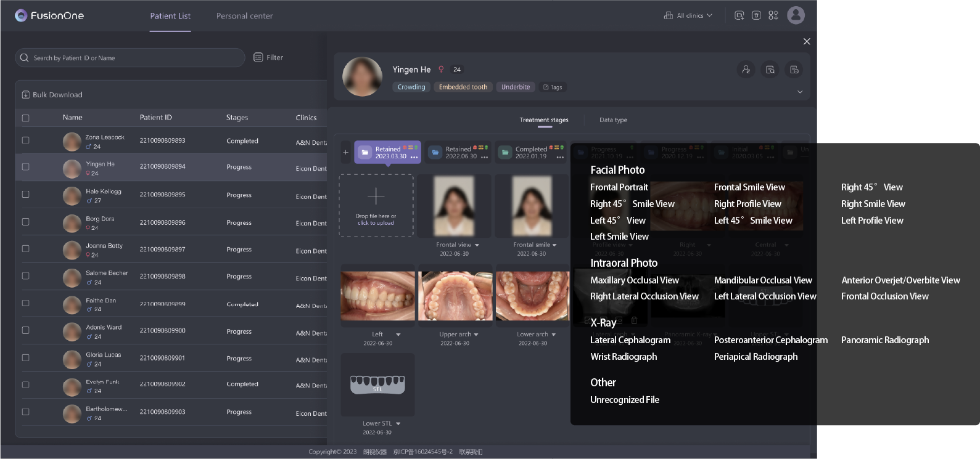Add a new treatment stage with plus icon
Image resolution: width=980 pixels, height=459 pixels.
point(346,152)
